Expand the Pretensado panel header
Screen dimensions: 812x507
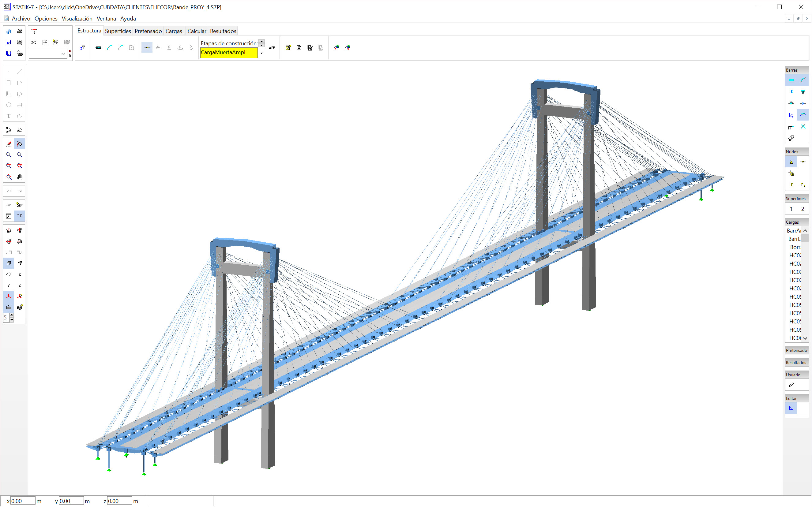click(796, 350)
